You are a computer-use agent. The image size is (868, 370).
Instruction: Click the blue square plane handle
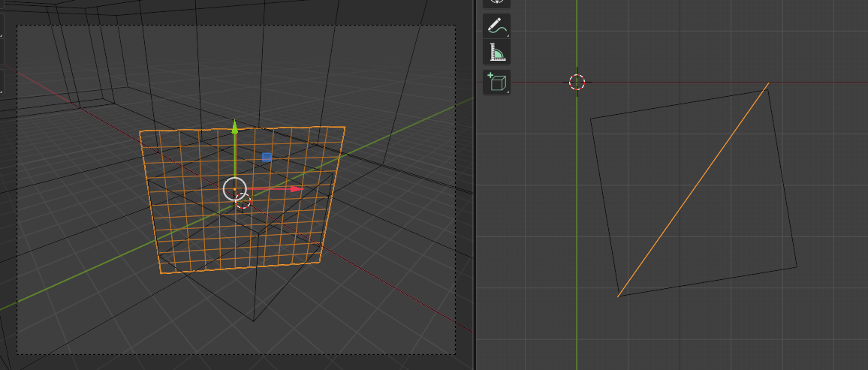[x=267, y=157]
